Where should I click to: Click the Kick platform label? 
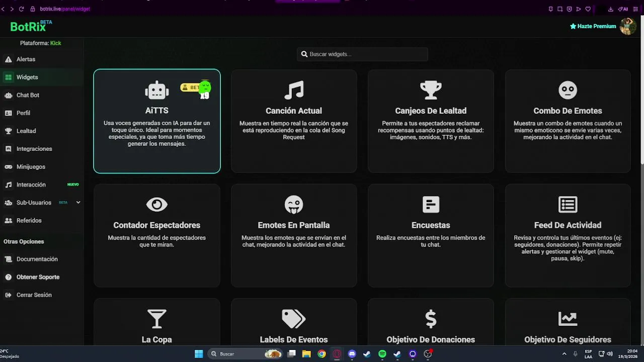55,43
